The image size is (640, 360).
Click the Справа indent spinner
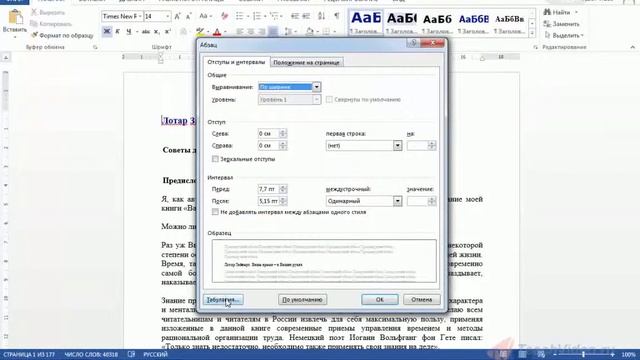(x=282, y=146)
